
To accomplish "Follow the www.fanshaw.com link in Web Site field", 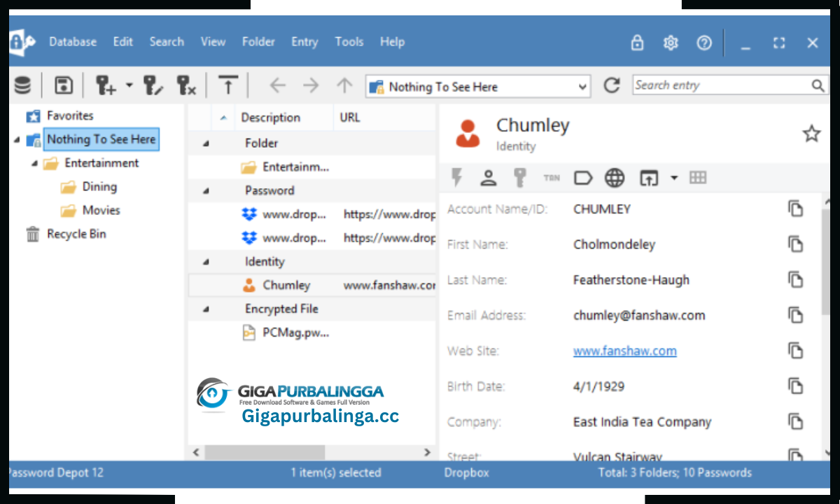I will (625, 351).
